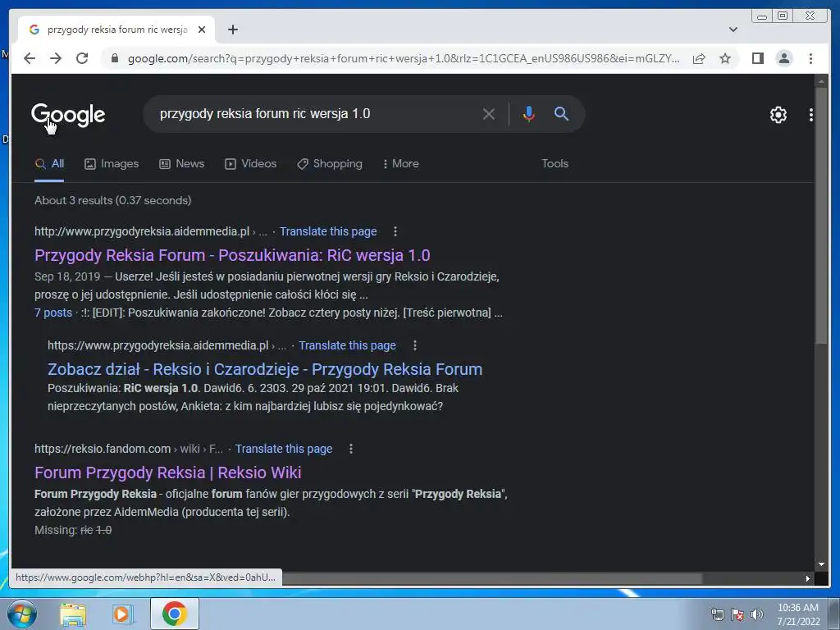Open Przygody Reksia Forum - Poszukiwania result
Image resolution: width=840 pixels, height=630 pixels.
(x=232, y=255)
